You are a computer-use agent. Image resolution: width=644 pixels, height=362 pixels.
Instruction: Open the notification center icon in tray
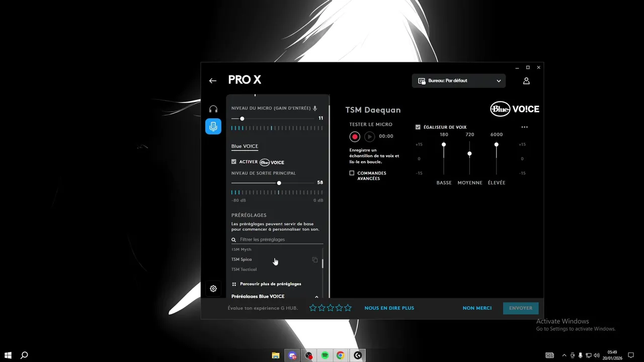(631, 355)
